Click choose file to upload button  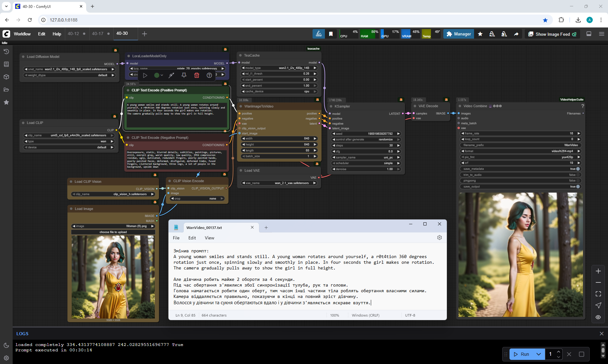[x=113, y=232]
